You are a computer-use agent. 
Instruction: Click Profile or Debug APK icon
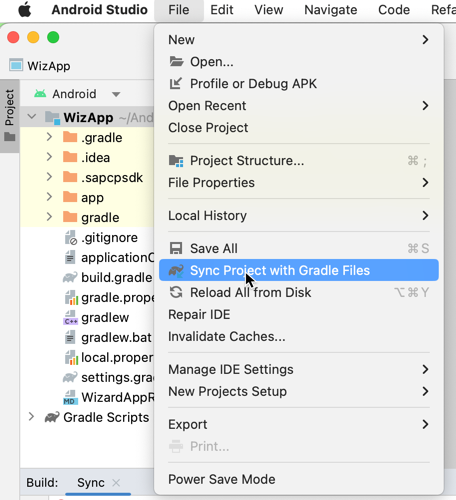176,83
